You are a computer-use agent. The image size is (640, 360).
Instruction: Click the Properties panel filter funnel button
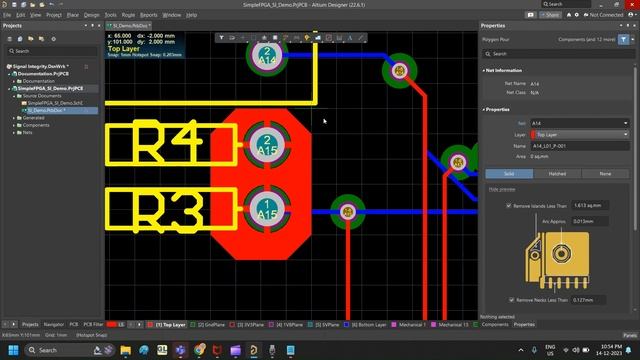tap(623, 40)
